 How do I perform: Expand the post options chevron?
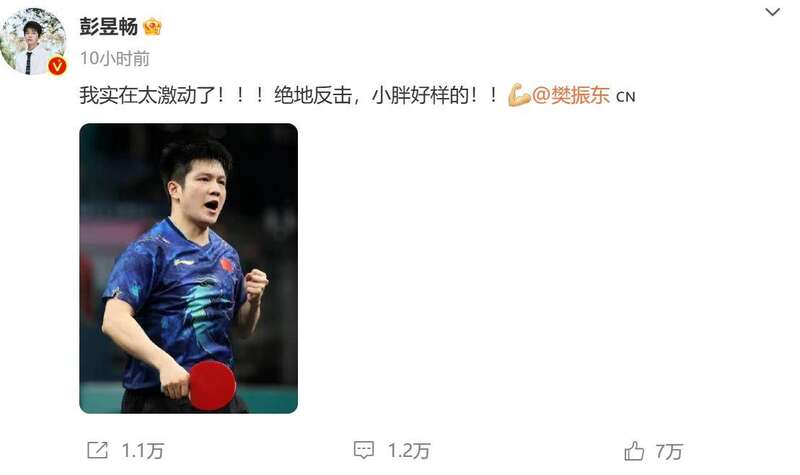pos(772,12)
